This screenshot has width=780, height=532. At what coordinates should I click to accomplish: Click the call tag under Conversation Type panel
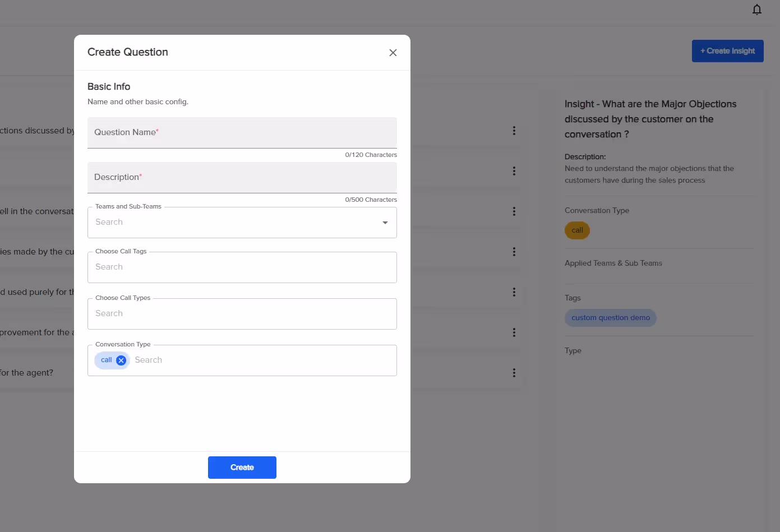point(577,230)
